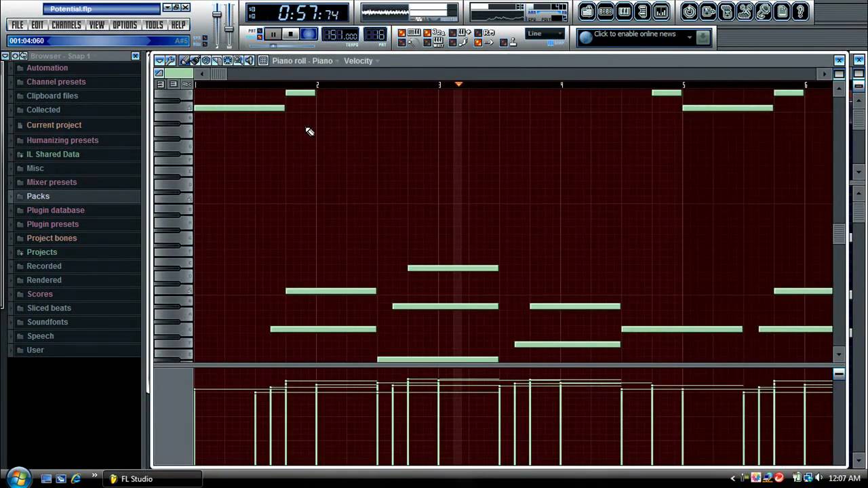Screen dimensions: 868x488
Task: Click the piano roll vertical scrollbar handle
Action: (x=839, y=234)
